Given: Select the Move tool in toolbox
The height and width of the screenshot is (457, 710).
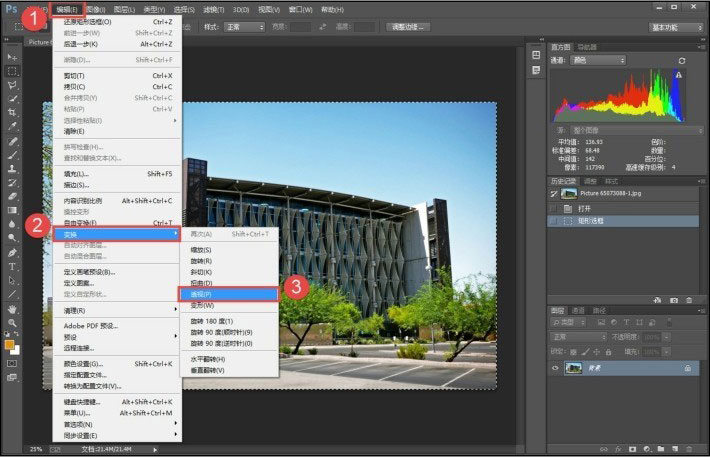Looking at the screenshot, I should [12, 57].
